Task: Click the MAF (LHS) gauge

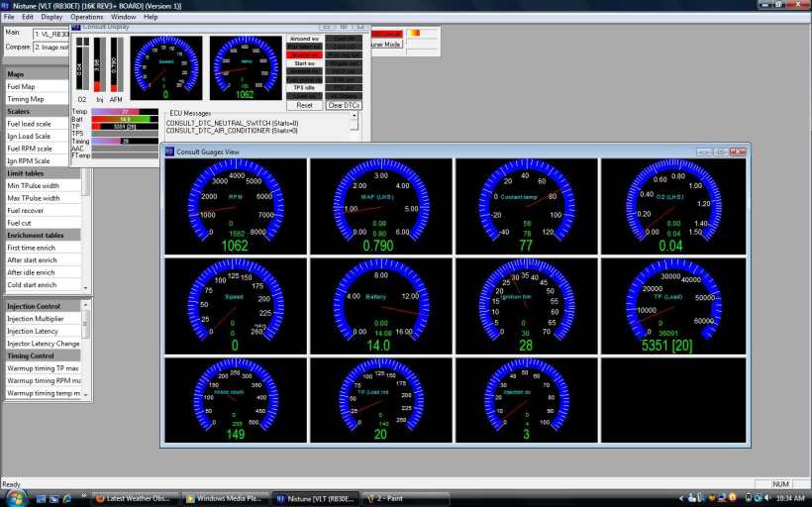Action: click(380, 205)
